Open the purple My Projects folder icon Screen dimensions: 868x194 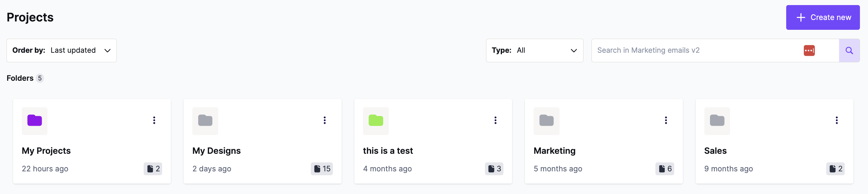coord(35,120)
